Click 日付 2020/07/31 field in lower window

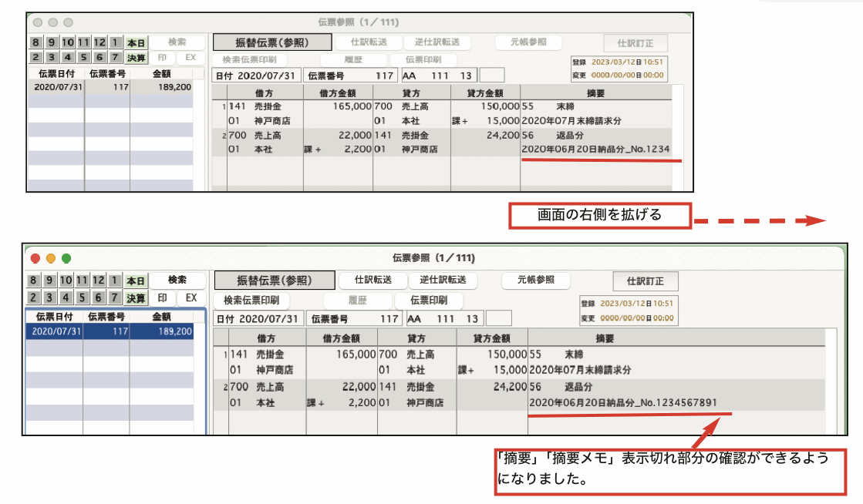pyautogui.click(x=258, y=319)
